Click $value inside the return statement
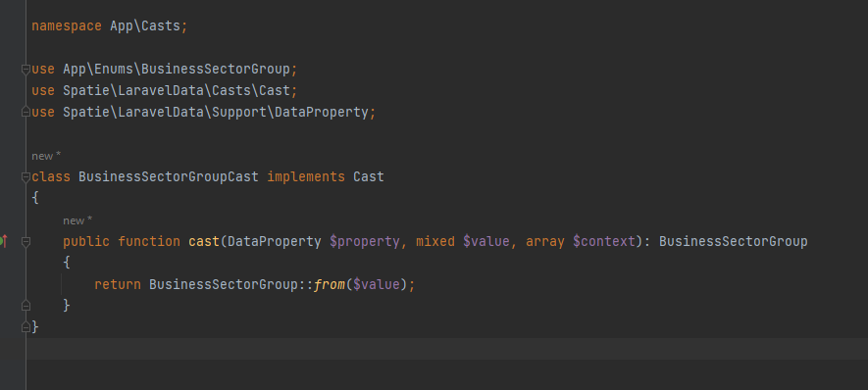Viewport: 868px width, 390px height. [x=377, y=285]
